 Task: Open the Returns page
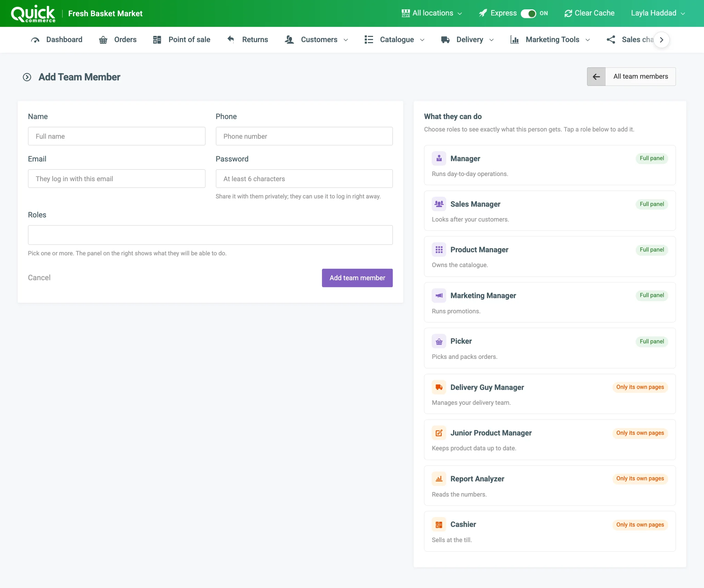point(247,40)
